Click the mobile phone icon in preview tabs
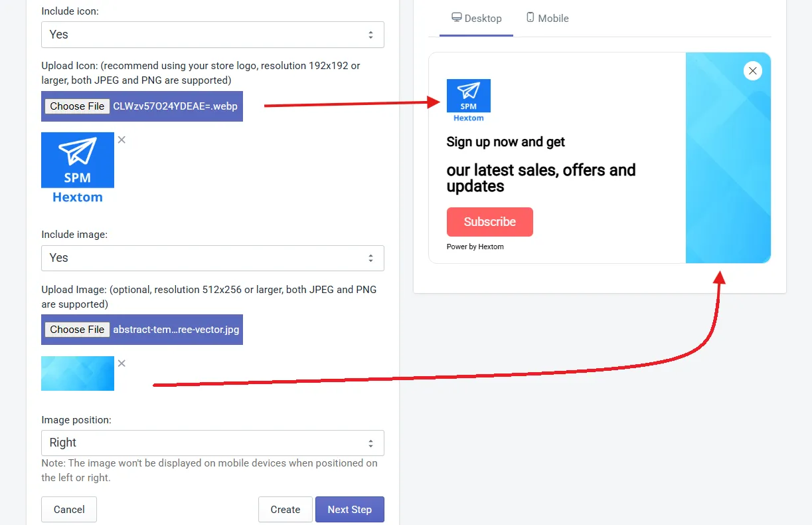This screenshot has height=525, width=812. point(530,17)
